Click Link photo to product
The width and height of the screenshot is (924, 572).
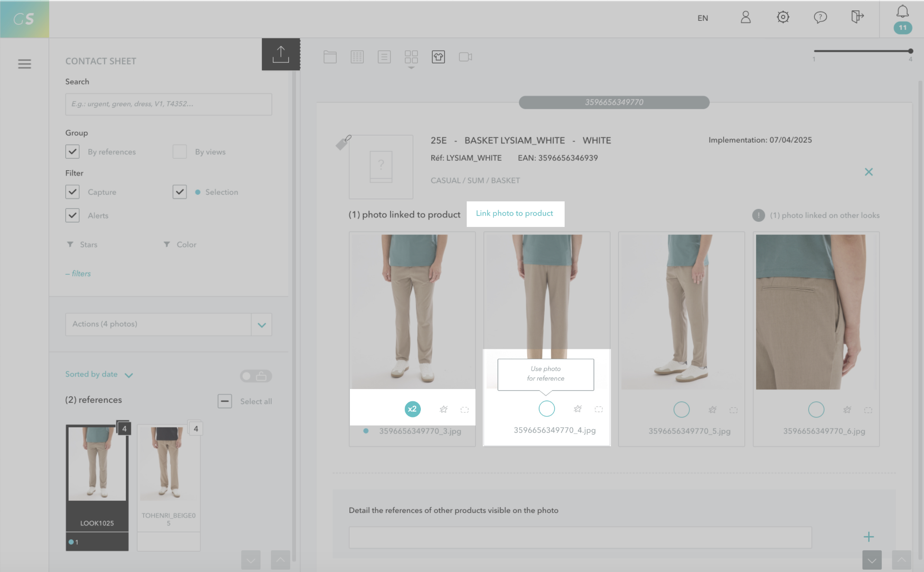tap(514, 214)
